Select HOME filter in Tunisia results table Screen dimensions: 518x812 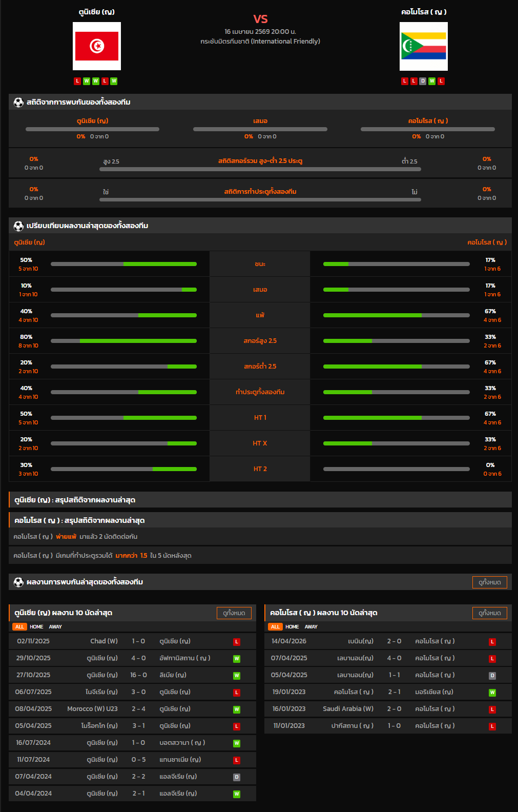[x=36, y=627]
